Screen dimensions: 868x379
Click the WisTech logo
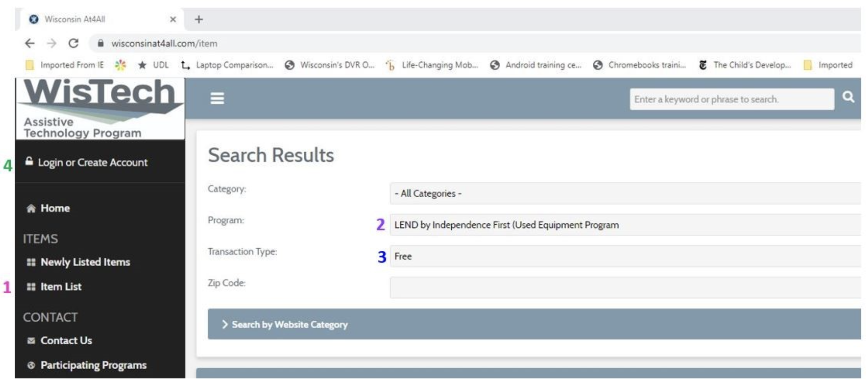(100, 108)
